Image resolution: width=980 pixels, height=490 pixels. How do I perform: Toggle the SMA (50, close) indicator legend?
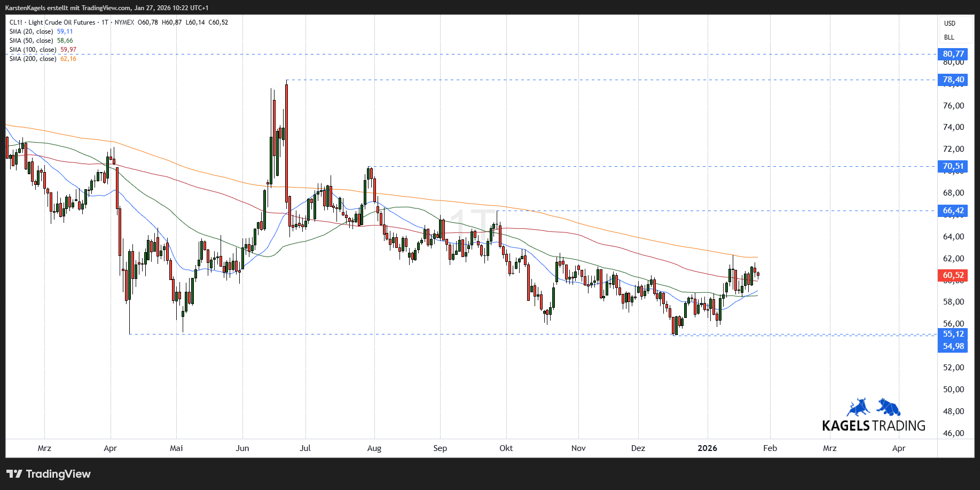point(31,41)
